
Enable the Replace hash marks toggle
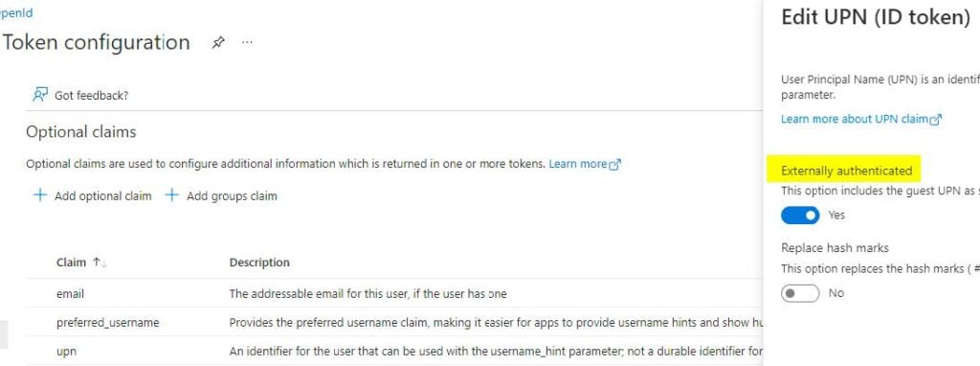coord(800,293)
